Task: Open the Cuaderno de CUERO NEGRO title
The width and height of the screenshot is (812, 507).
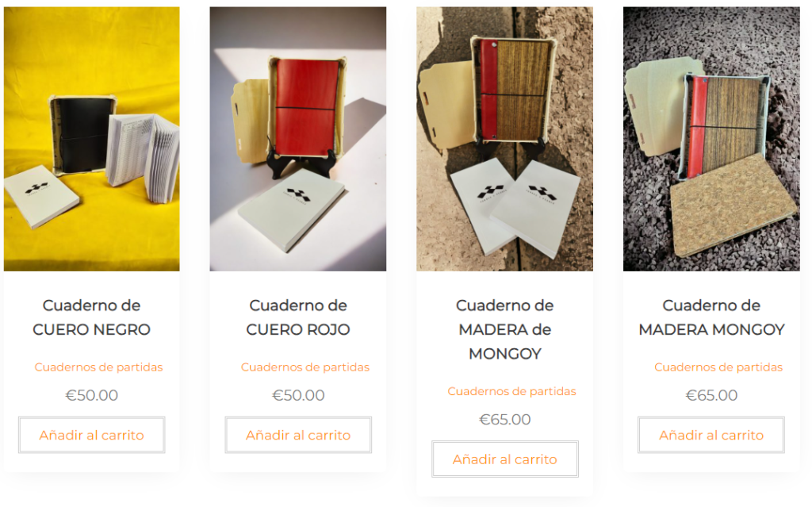Action: point(92,317)
